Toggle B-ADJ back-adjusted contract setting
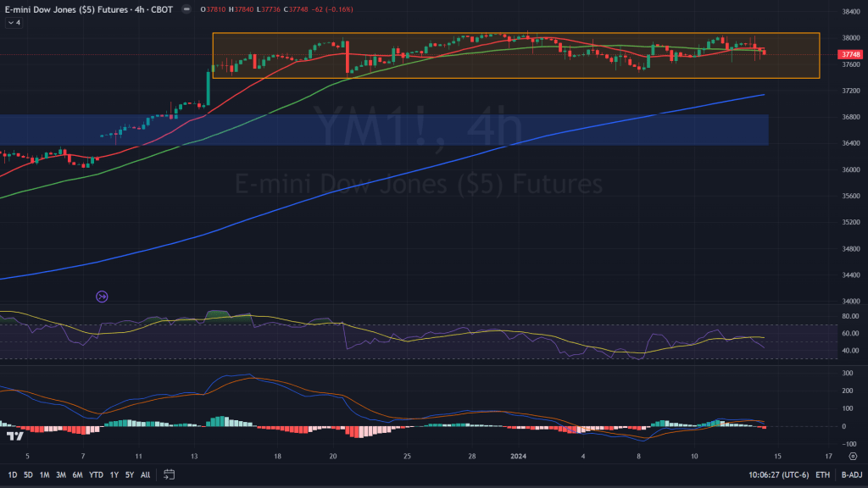Screen dimensions: 868x488 pos(850,474)
